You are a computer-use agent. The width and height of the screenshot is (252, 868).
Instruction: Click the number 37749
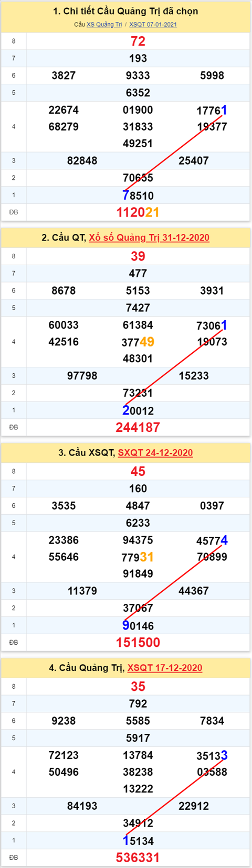pyautogui.click(x=138, y=342)
